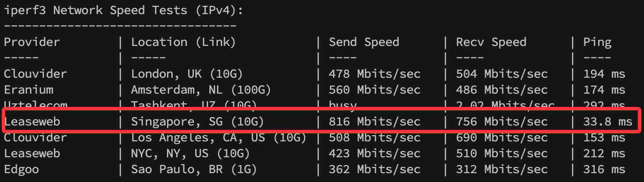This screenshot has width=644, height=182.
Task: Select the 33.8 ms ping value
Action: coord(608,121)
